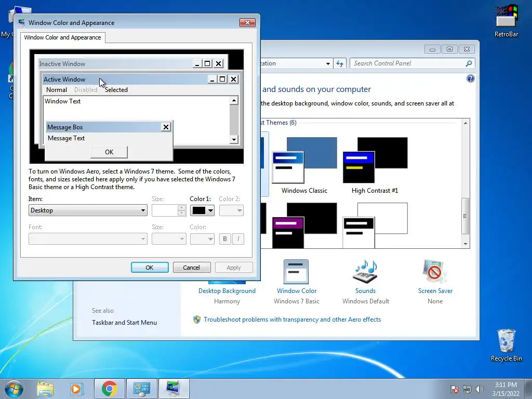
Task: Open the network tray icon
Action: (467, 389)
